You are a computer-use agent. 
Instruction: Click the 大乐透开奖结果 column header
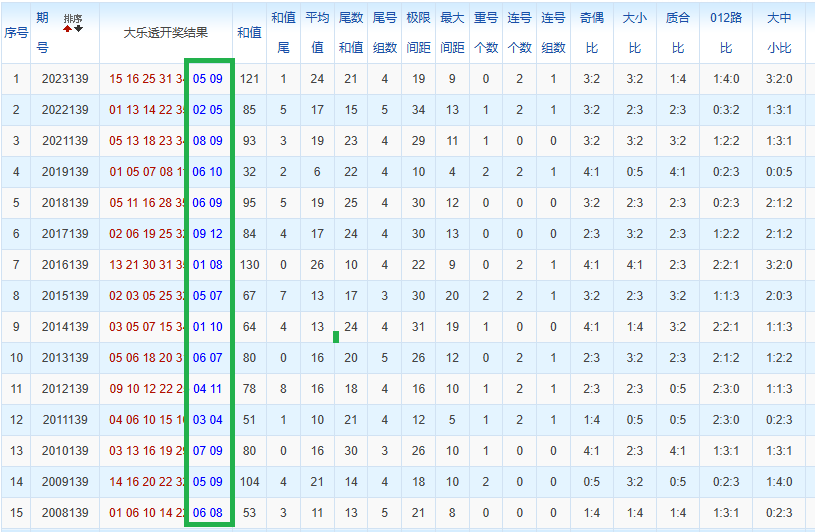click(166, 33)
